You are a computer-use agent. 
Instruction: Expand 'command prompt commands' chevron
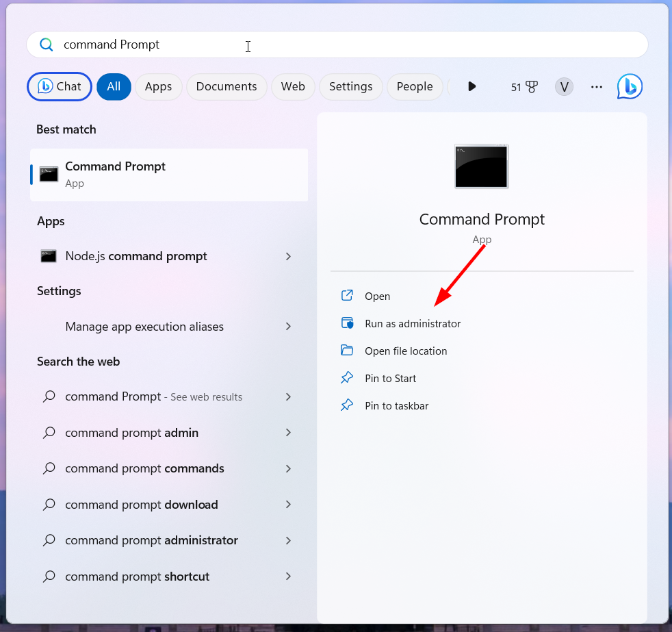pyautogui.click(x=288, y=468)
